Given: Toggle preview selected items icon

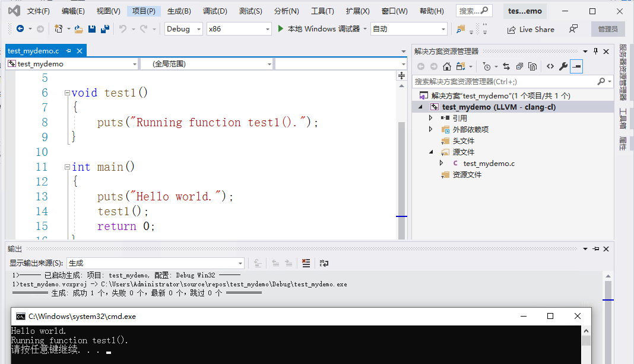Looking at the screenshot, I should click(x=576, y=66).
